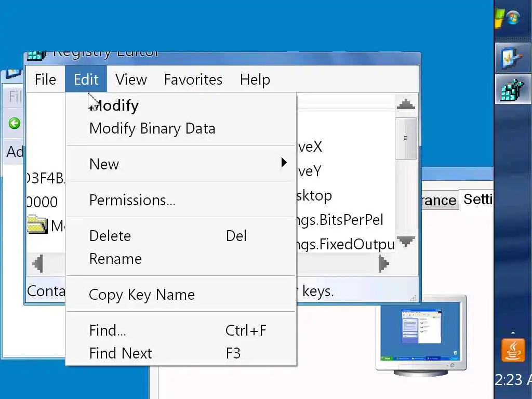Select Copy Key Name
This screenshot has height=399, width=532.
(x=181, y=295)
